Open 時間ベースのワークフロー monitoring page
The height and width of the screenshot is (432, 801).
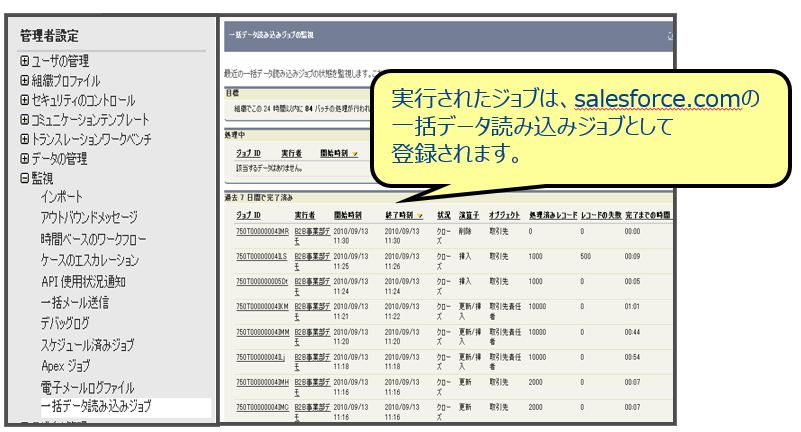click(x=93, y=239)
